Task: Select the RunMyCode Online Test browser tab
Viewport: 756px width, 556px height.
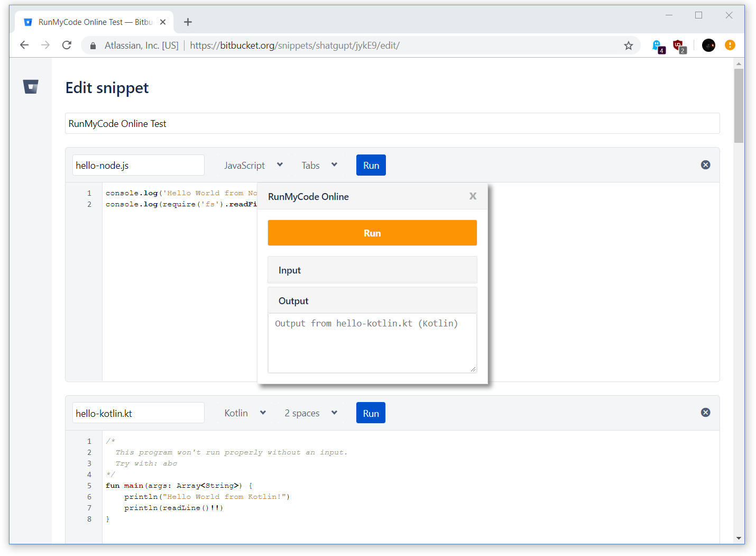Action: click(x=95, y=22)
